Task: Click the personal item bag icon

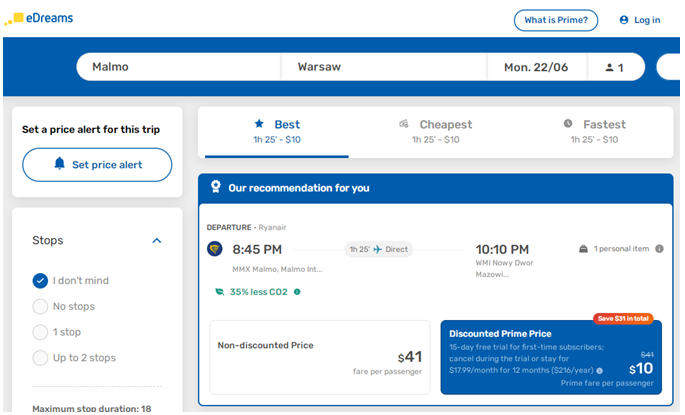Action: (x=583, y=249)
